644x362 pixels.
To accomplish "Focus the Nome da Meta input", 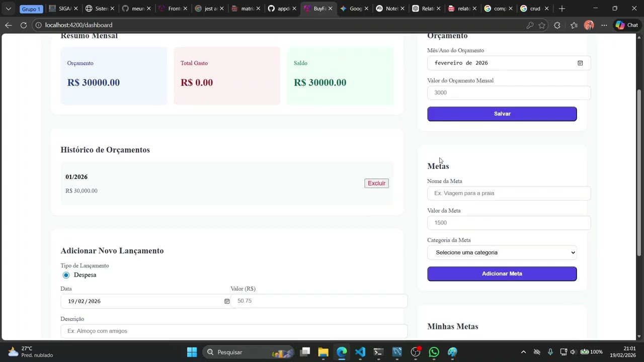I will (x=509, y=193).
